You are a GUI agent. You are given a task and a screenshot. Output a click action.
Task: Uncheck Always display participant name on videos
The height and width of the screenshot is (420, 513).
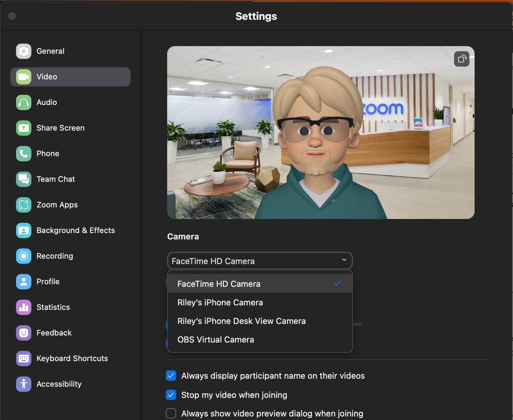click(171, 376)
